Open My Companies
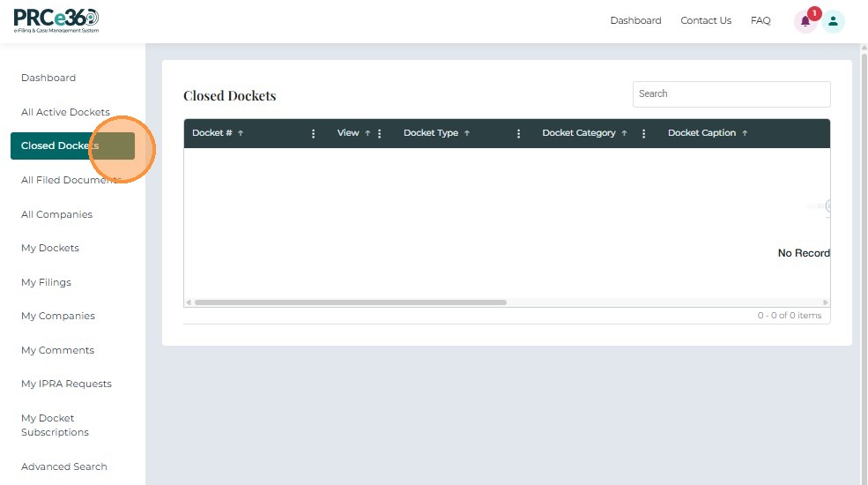 (57, 316)
